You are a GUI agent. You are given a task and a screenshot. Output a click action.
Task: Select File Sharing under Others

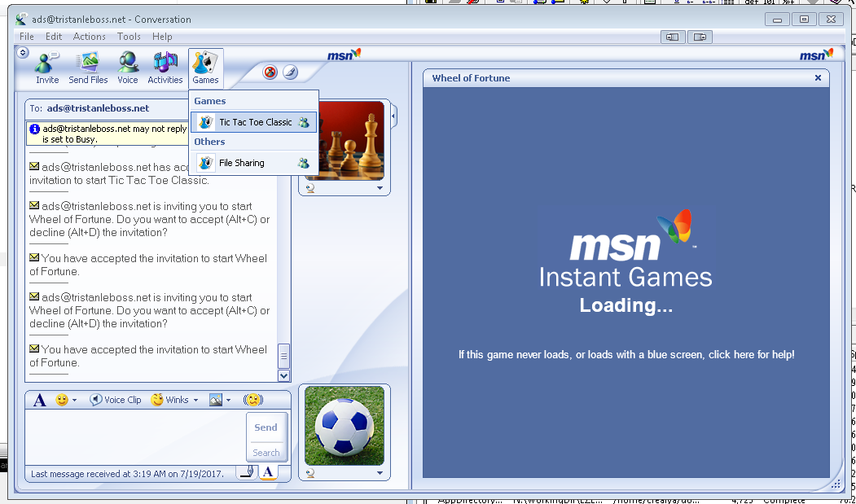(x=253, y=163)
